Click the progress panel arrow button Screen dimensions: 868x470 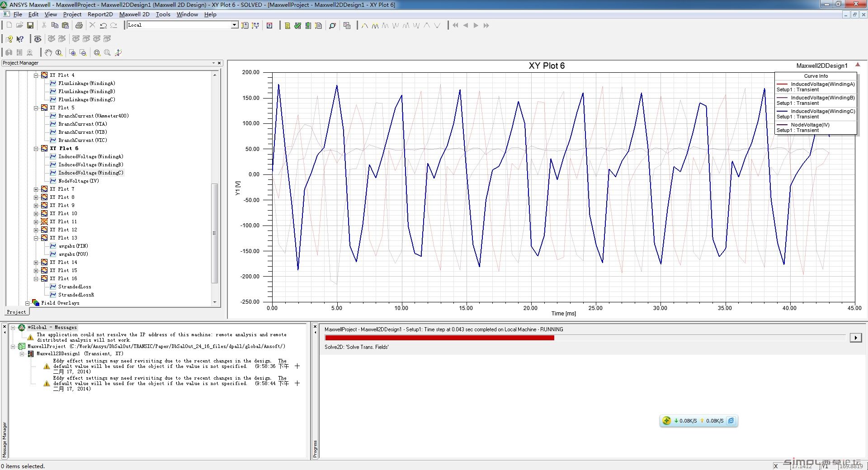[x=856, y=338]
